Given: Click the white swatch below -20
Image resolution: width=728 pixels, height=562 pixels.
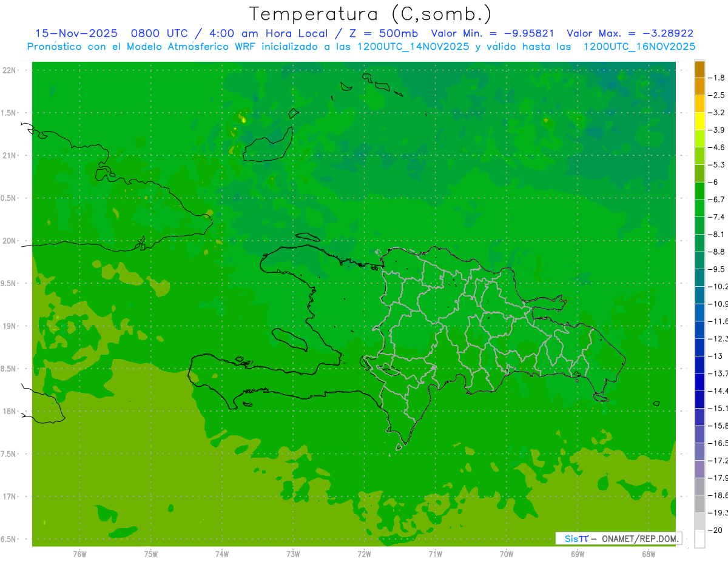Looking at the screenshot, I should click(x=699, y=539).
